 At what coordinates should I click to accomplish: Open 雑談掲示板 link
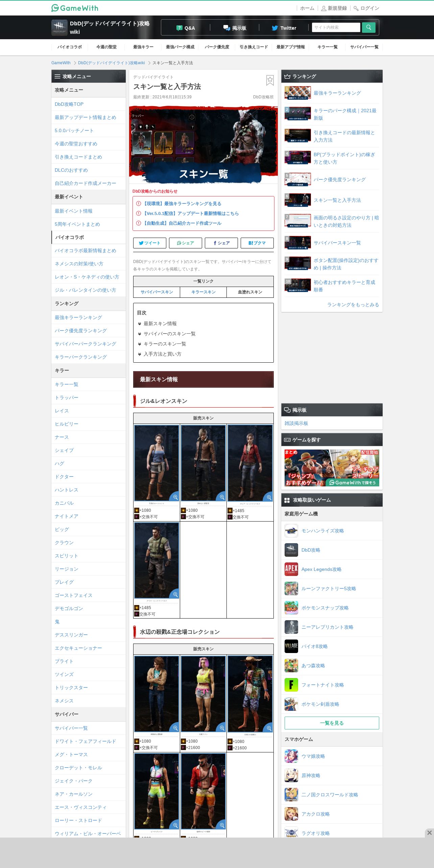296,423
